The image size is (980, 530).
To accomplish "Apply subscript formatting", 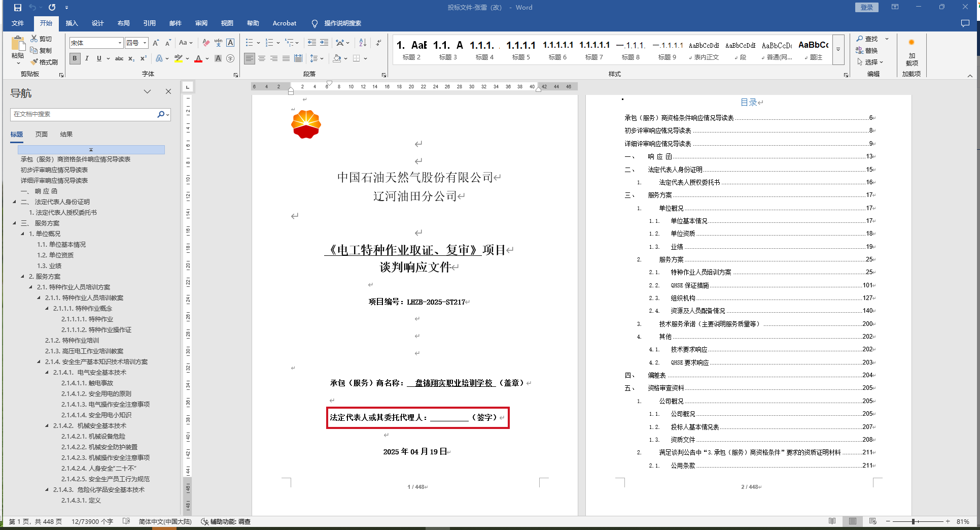I will (x=131, y=58).
